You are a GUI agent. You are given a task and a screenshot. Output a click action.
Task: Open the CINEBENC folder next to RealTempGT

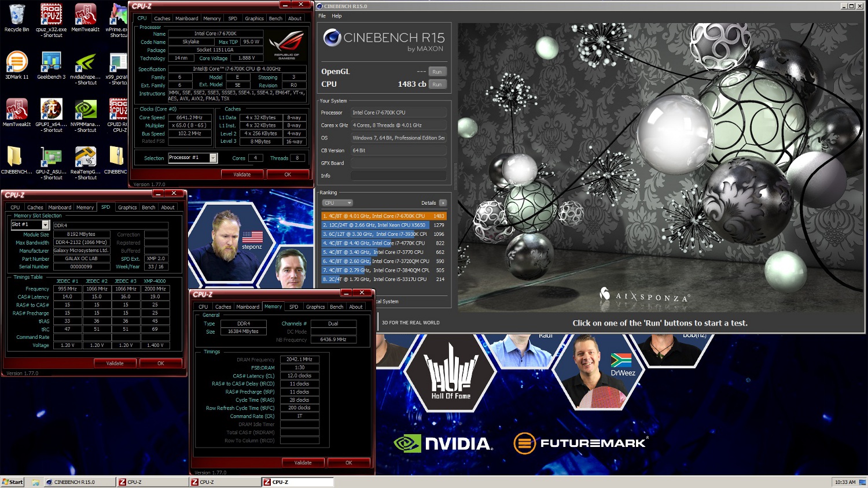[x=117, y=157]
